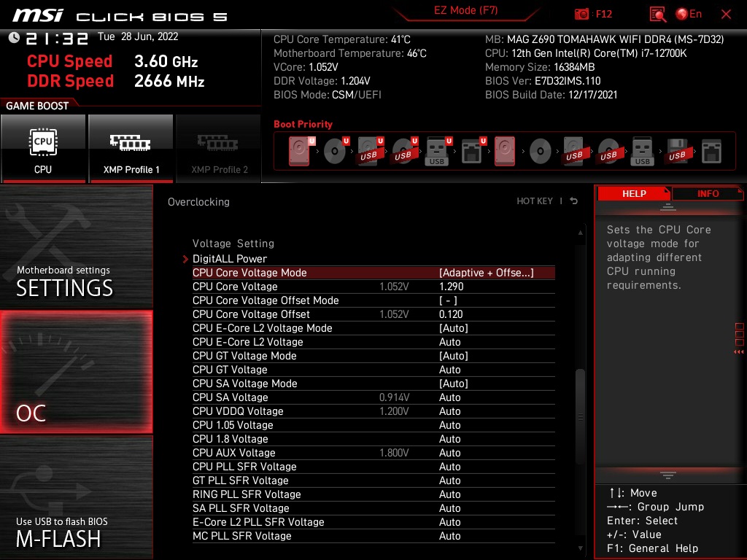Open the M-FLASH BIOS flashing section

76,497
